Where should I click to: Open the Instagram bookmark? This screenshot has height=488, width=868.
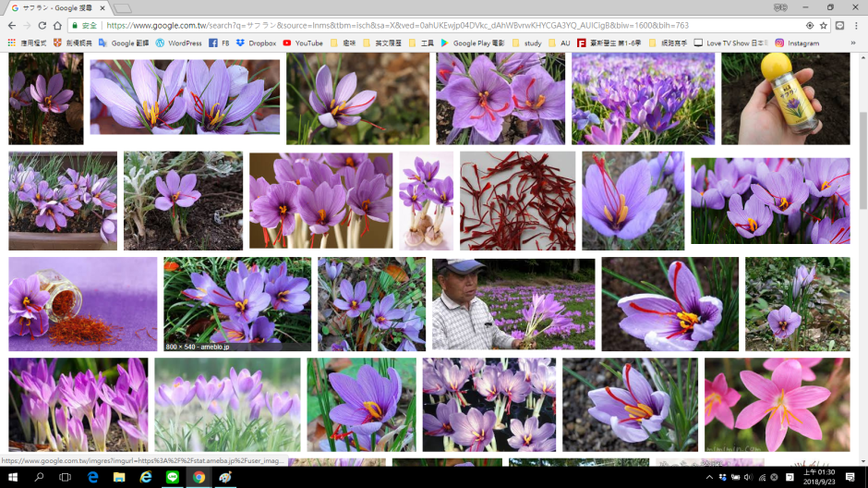797,43
